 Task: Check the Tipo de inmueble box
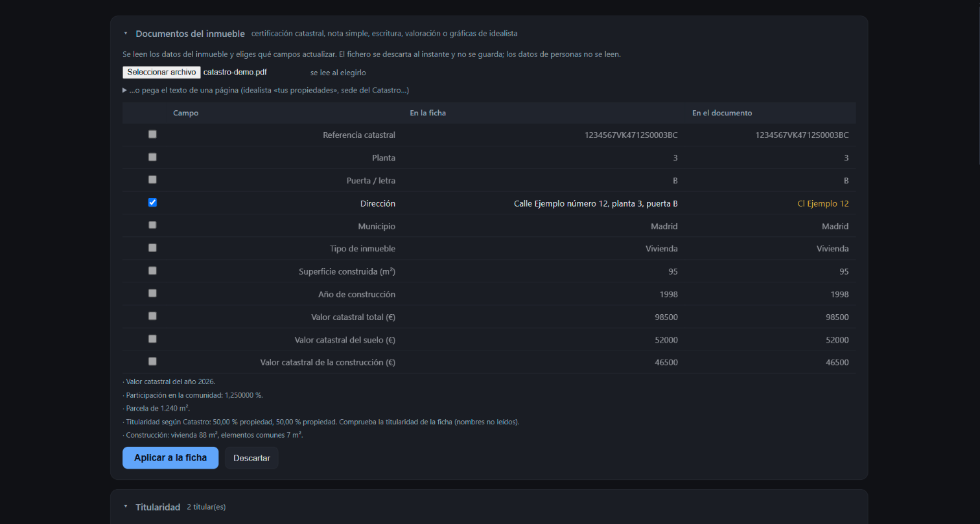[x=152, y=248]
